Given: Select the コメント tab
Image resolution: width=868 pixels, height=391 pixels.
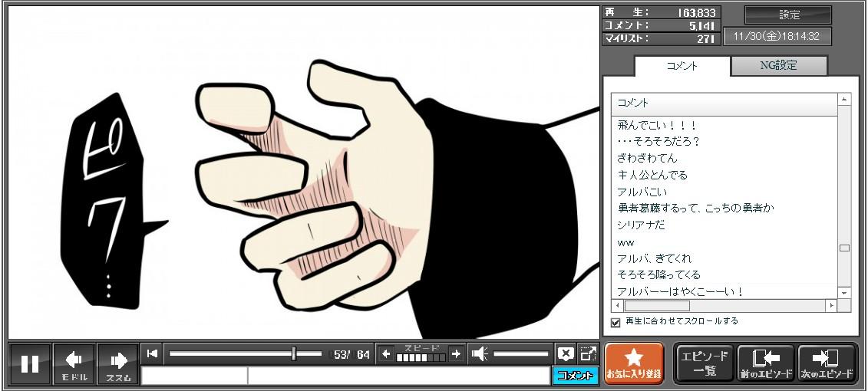Looking at the screenshot, I should pyautogui.click(x=682, y=66).
